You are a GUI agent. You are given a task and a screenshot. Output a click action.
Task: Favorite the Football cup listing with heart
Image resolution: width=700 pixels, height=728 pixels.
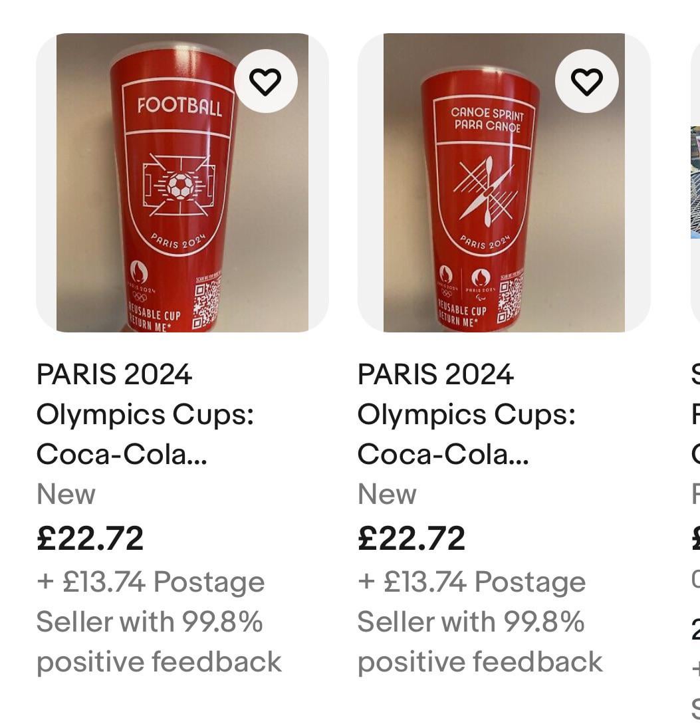click(265, 81)
